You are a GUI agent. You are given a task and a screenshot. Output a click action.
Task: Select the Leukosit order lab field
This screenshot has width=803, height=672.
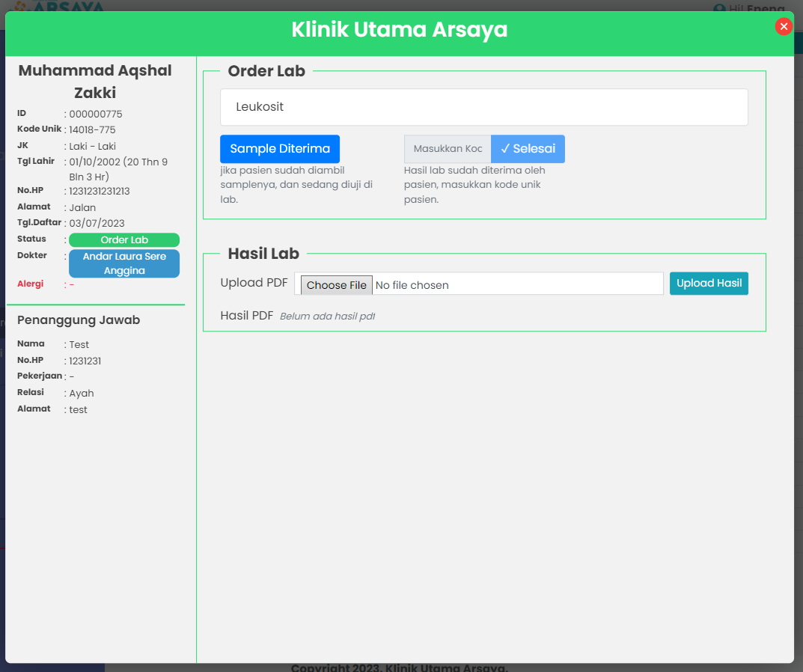tap(483, 107)
